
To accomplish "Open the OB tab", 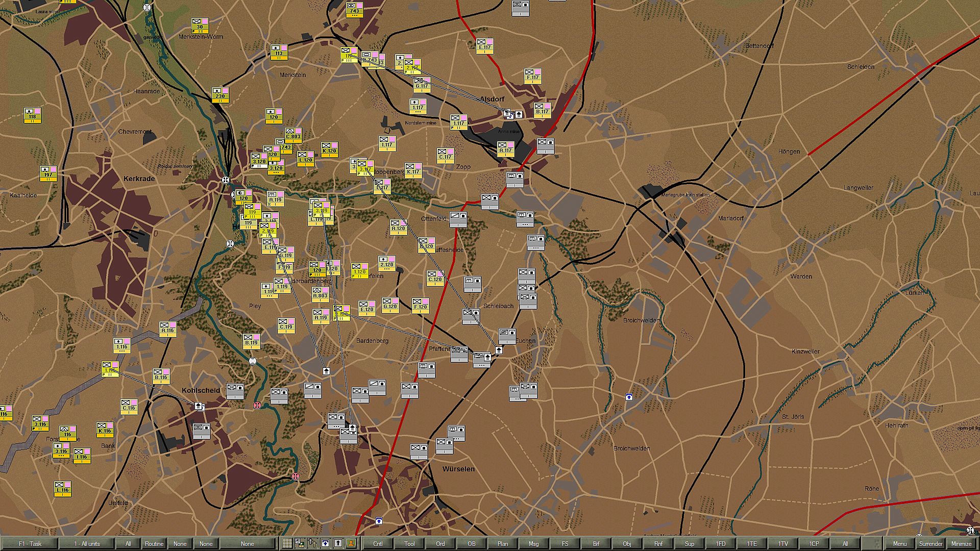I will point(472,544).
